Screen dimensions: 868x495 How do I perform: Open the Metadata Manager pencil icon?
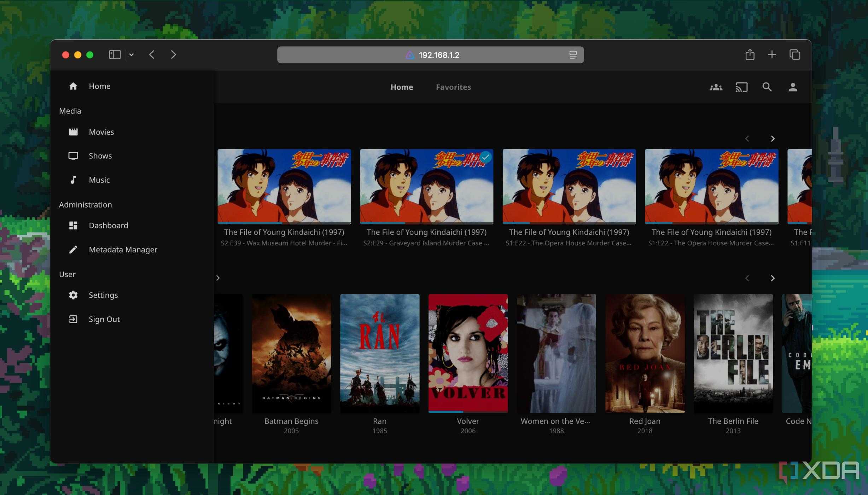tap(73, 249)
